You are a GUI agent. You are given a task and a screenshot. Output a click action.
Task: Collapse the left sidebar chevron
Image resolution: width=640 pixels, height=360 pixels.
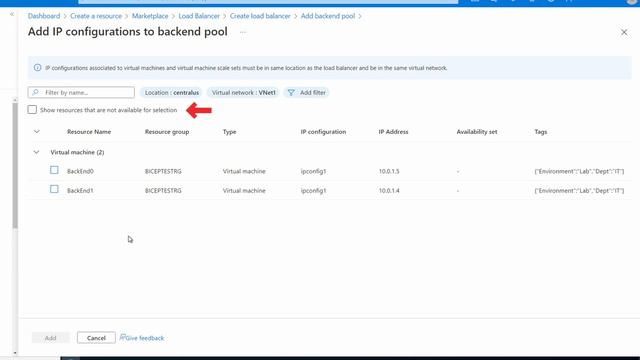coord(12,14)
